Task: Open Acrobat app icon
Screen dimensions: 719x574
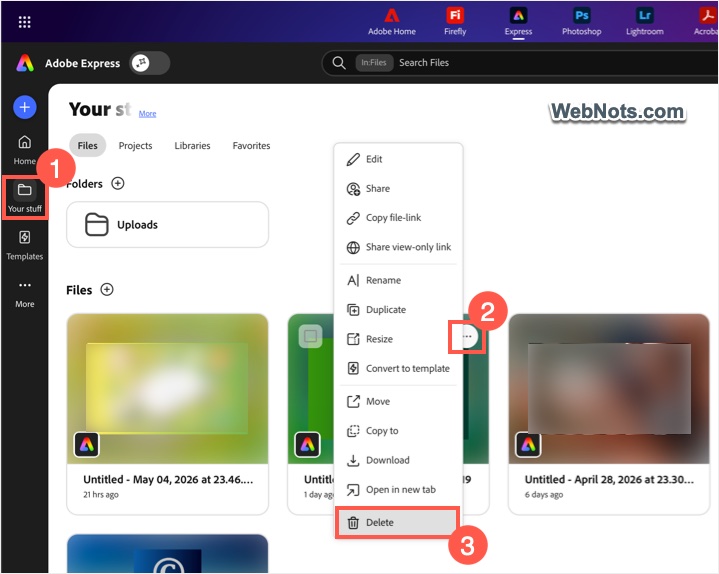Action: [707, 22]
